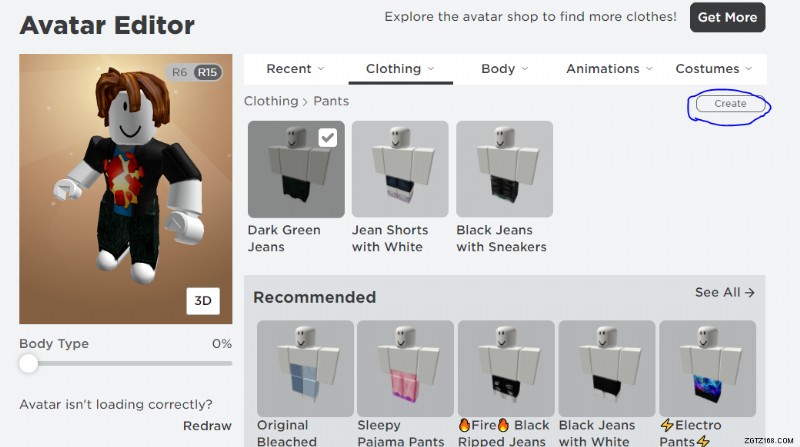Select the Jean Shorts with White pants thumbnail
800x447 pixels.
tap(400, 169)
